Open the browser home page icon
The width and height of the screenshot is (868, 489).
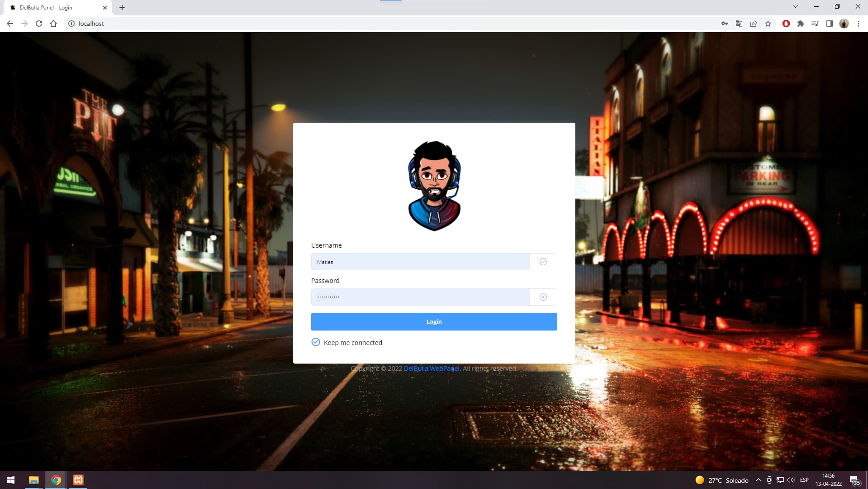pyautogui.click(x=53, y=24)
